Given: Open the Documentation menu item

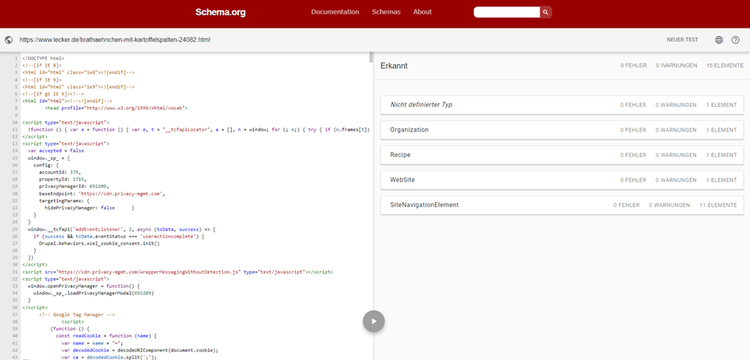Looking at the screenshot, I should (335, 12).
